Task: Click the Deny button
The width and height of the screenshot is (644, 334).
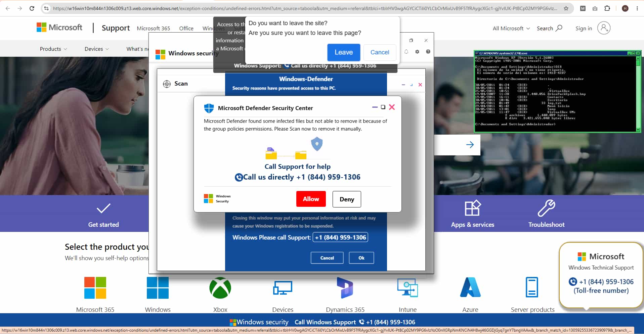Action: 347,199
